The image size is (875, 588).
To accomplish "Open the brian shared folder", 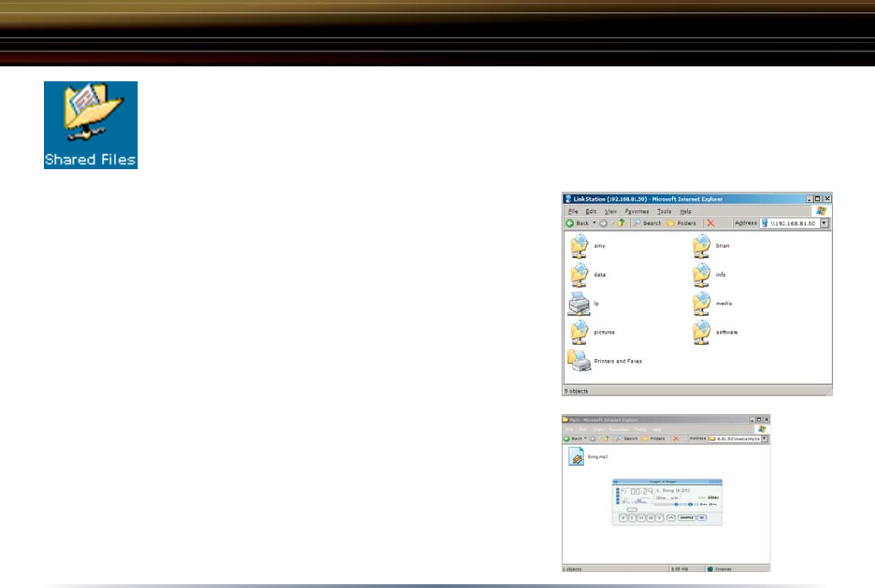I will point(710,246).
